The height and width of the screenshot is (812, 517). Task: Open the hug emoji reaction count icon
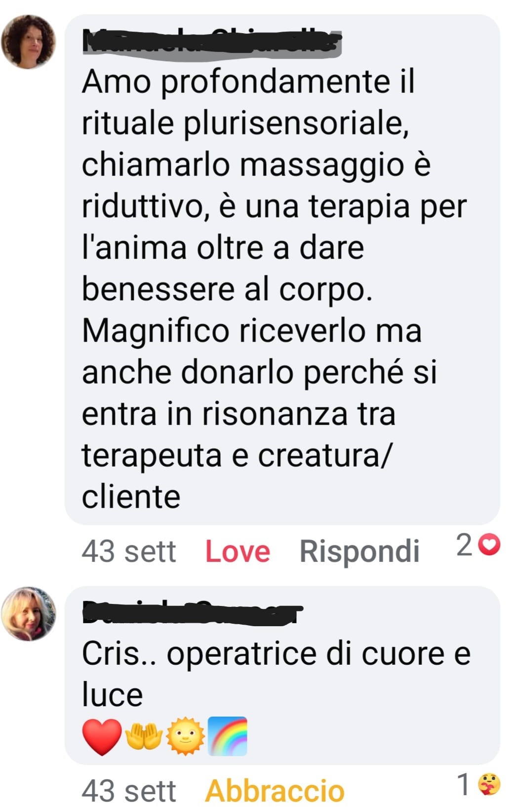(489, 784)
